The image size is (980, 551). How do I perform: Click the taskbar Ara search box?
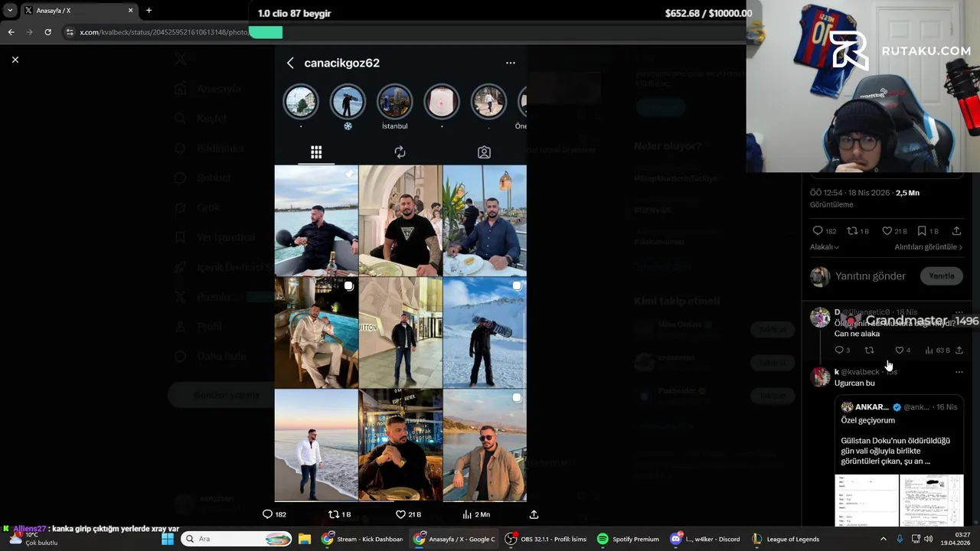point(236,539)
